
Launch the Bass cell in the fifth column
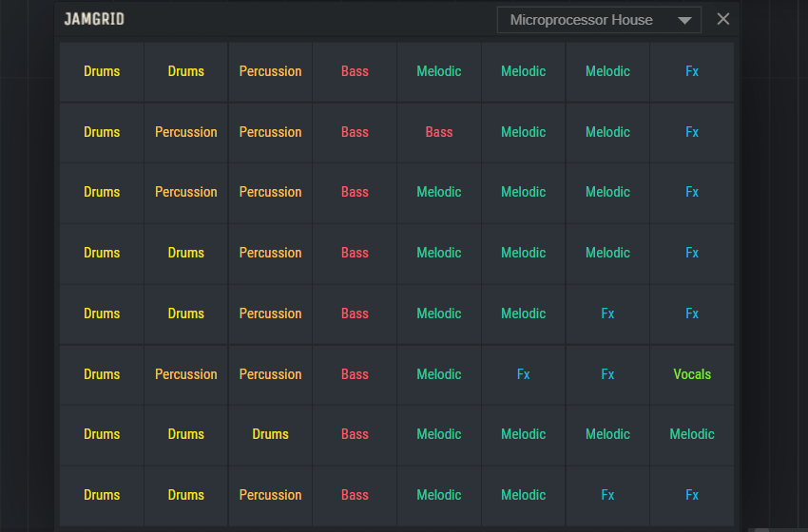pyautogui.click(x=439, y=132)
